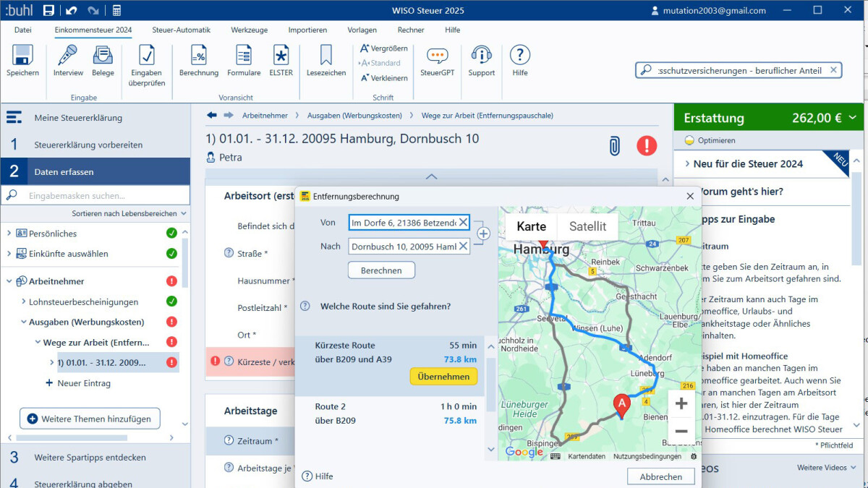
Task: Open the Steuer-Automatik menu
Action: tap(181, 30)
